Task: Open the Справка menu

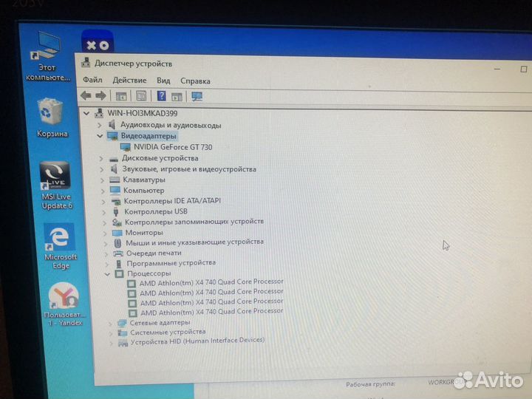Action: pyautogui.click(x=195, y=81)
